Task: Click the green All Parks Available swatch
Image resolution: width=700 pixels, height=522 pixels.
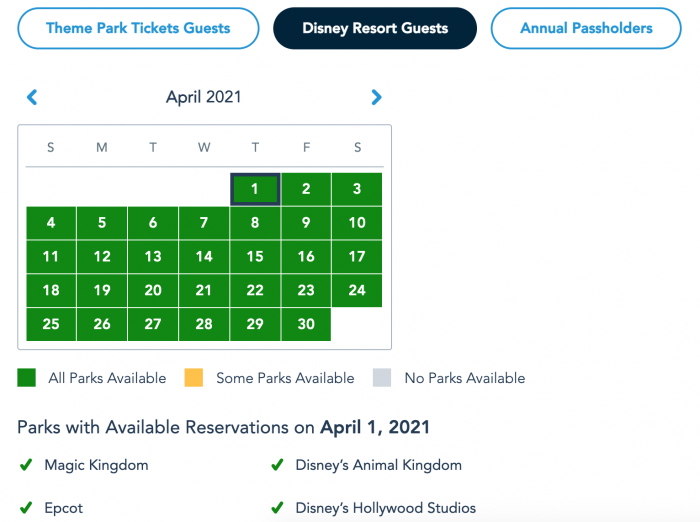Action: (x=26, y=378)
